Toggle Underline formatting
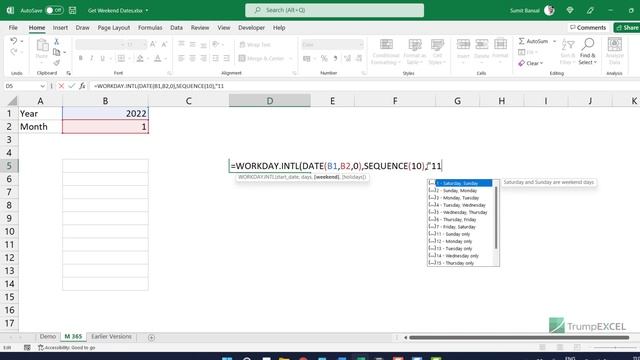The width and height of the screenshot is (640, 360). point(102,59)
